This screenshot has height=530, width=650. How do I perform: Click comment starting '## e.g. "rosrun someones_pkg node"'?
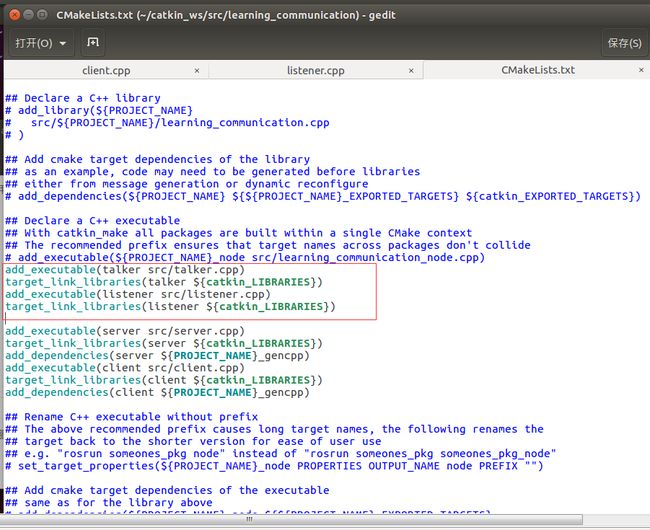(x=281, y=454)
